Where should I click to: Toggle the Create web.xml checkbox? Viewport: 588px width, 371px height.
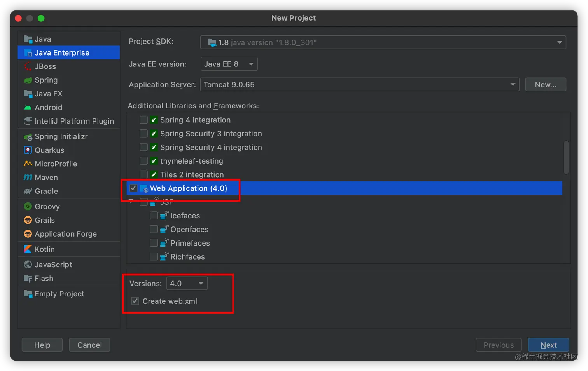pos(135,301)
